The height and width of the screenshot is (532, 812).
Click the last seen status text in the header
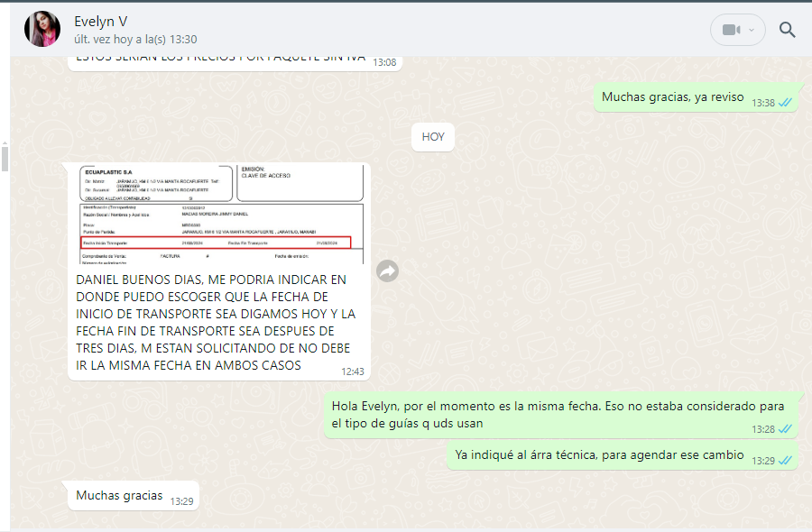click(135, 40)
